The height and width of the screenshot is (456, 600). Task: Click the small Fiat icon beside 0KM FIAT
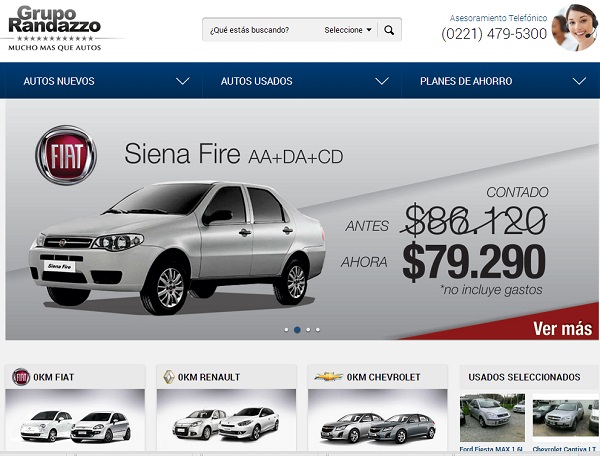tap(21, 377)
